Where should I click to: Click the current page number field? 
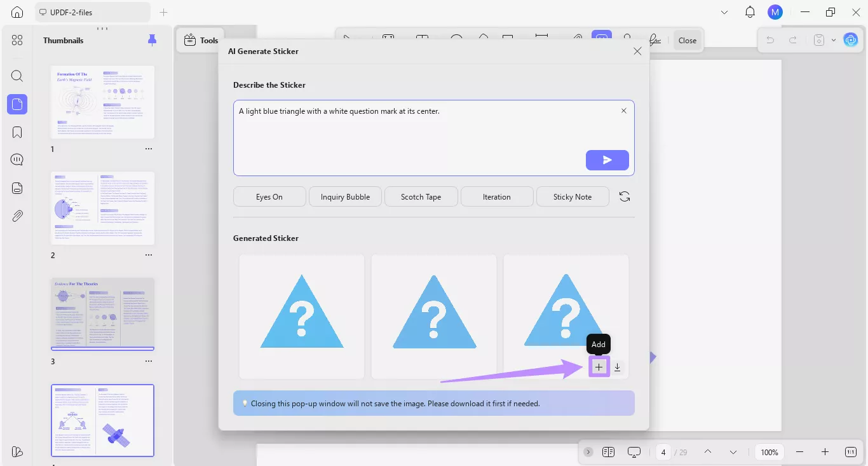click(x=663, y=452)
